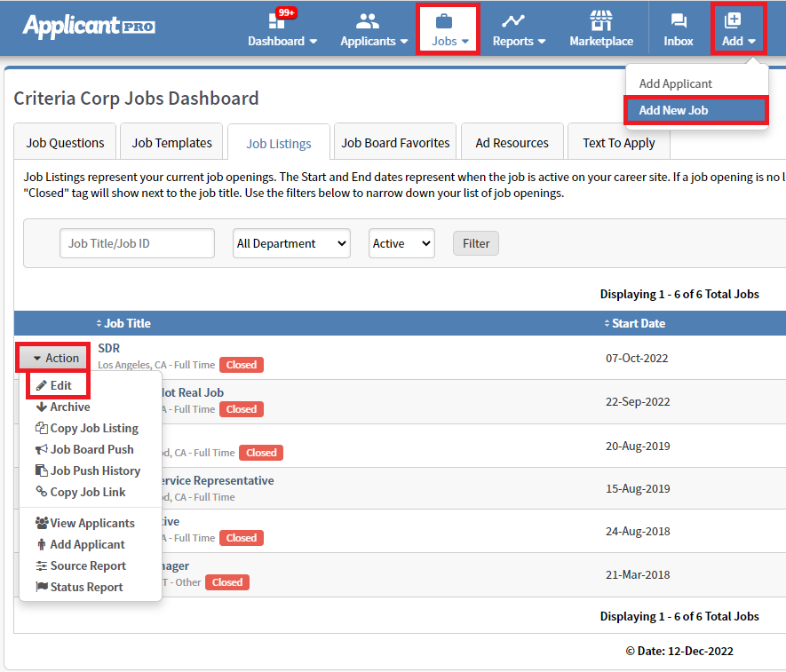Choose Edit in the Action menu

coord(60,385)
